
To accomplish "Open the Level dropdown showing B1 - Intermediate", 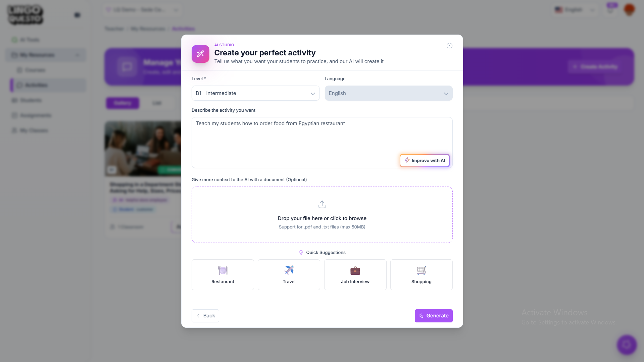I will point(255,93).
